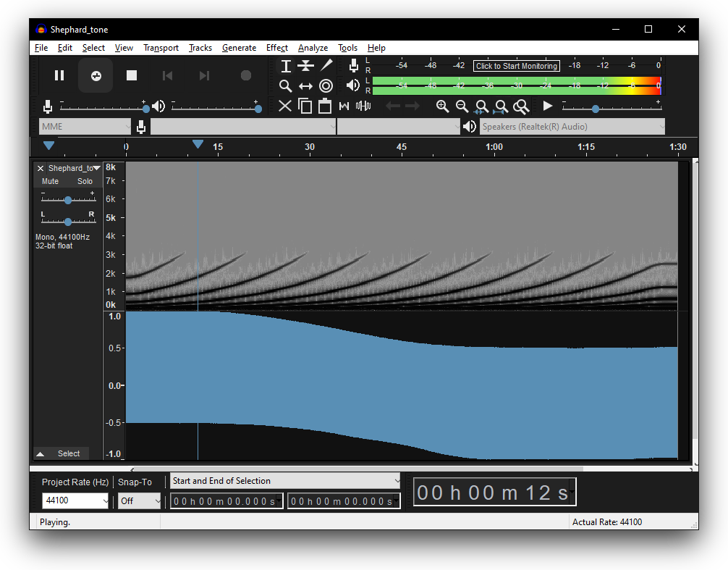Stop playback with the Stop button
Viewport: 728px width, 570px height.
click(x=132, y=75)
